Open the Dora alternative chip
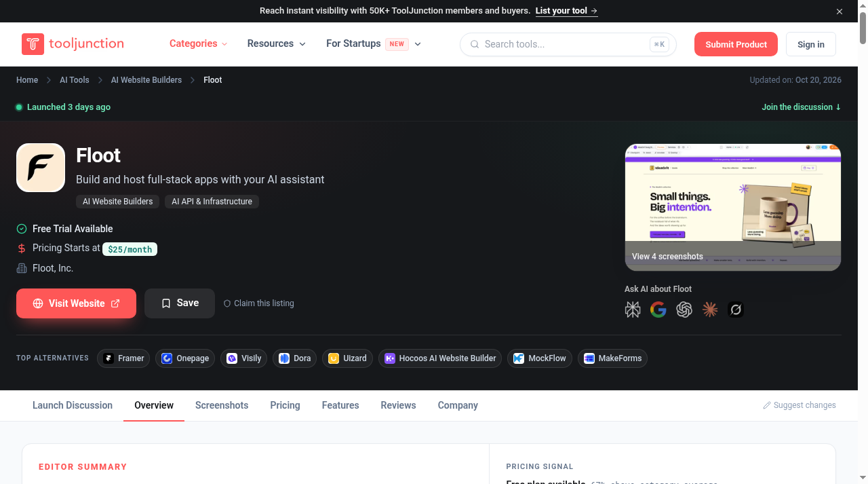 [294, 358]
